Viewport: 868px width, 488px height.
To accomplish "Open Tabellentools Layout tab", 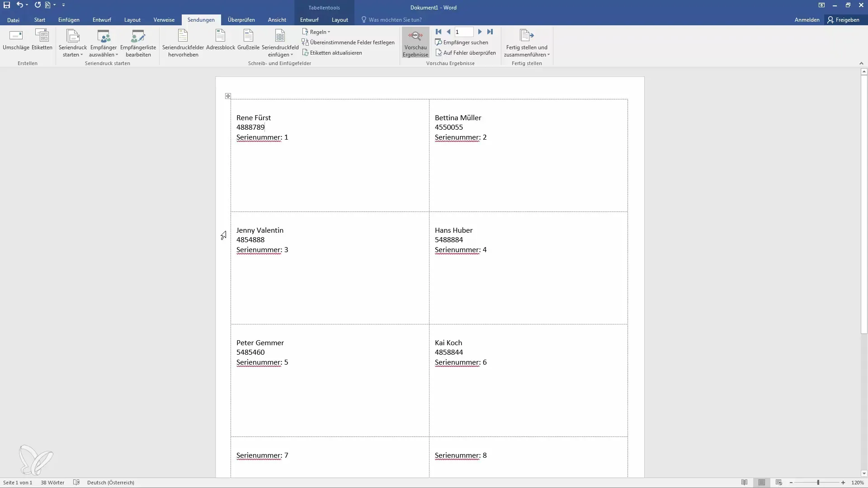I will [x=340, y=20].
